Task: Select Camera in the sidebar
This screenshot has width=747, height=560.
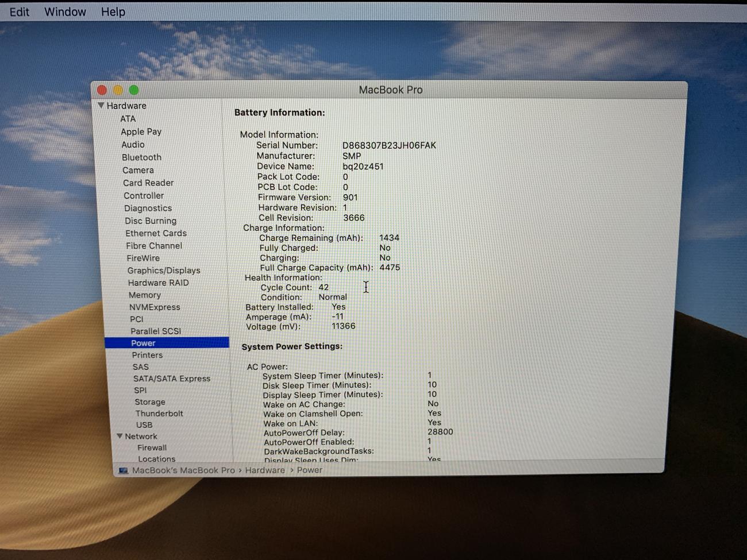Action: click(138, 170)
